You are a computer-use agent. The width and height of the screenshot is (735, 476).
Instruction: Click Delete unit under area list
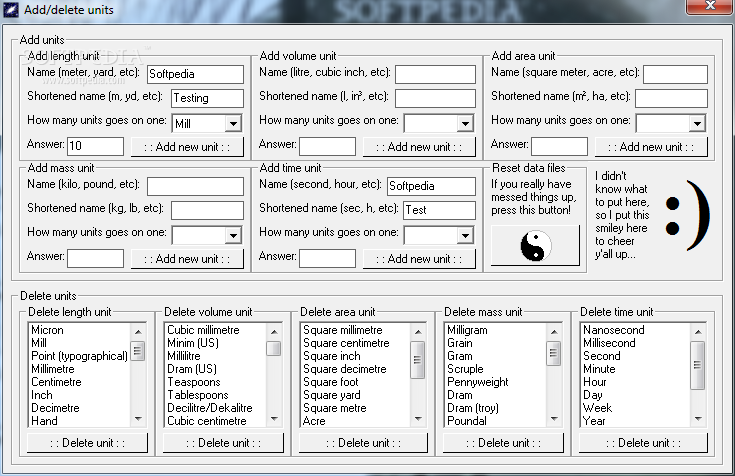coord(363,443)
